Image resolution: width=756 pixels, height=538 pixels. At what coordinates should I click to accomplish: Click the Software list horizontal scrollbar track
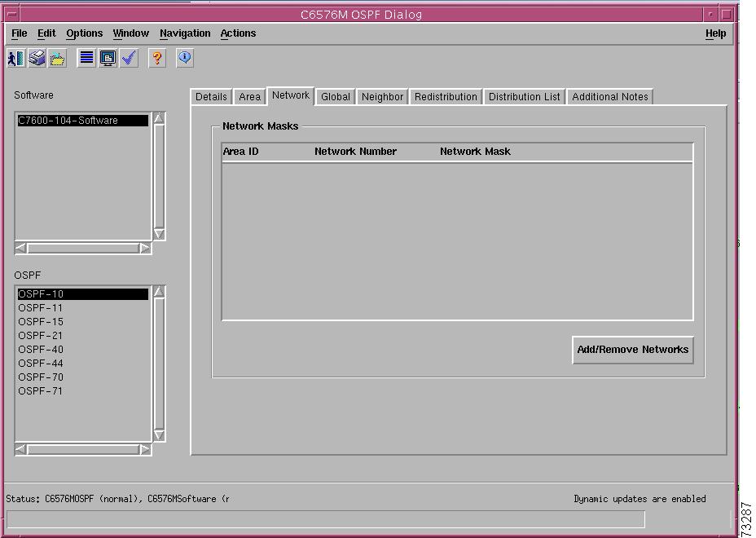83,248
